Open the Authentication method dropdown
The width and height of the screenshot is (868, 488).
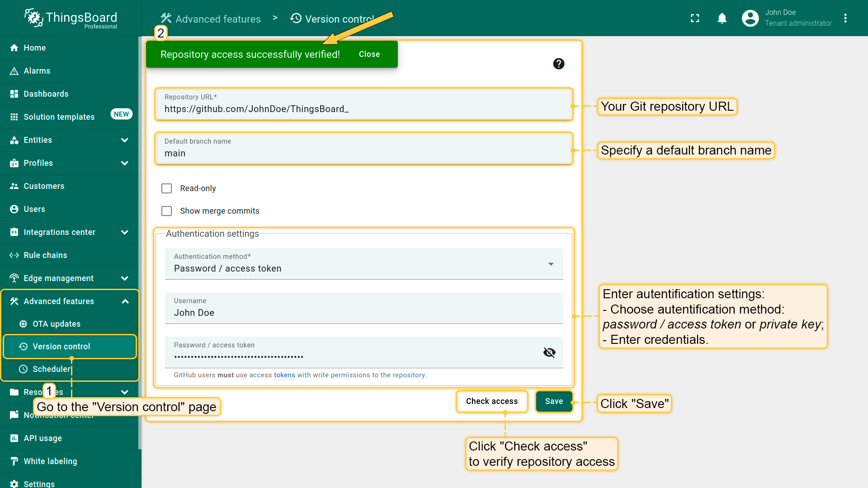[x=363, y=264]
